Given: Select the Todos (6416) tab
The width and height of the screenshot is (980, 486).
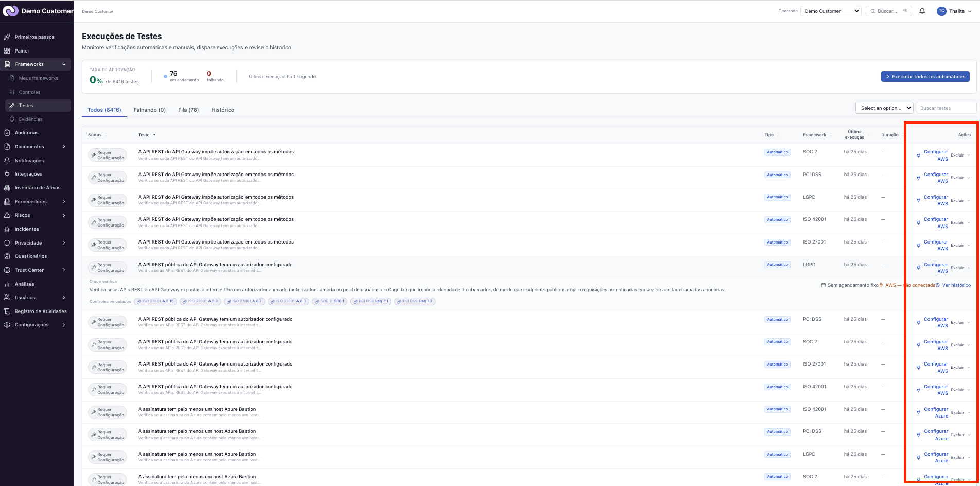Looking at the screenshot, I should [104, 110].
